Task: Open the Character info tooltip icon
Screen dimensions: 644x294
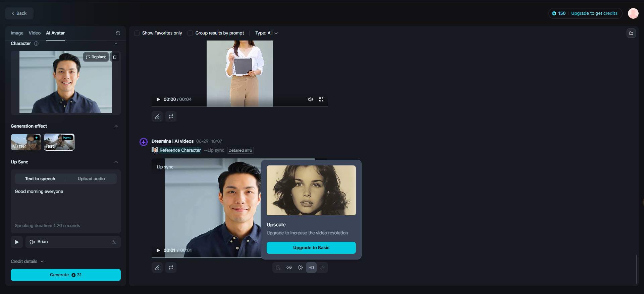Action: [x=36, y=44]
